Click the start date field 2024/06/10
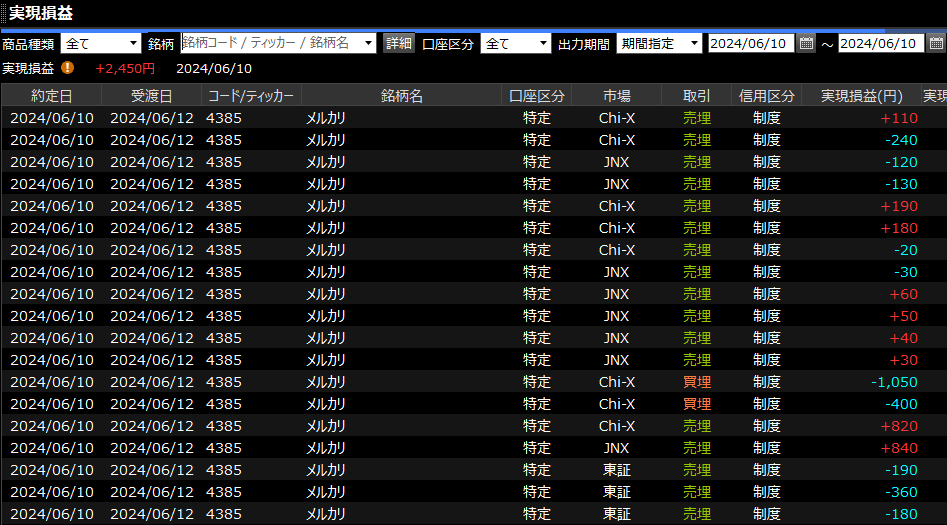This screenshot has height=525, width=947. click(x=751, y=43)
